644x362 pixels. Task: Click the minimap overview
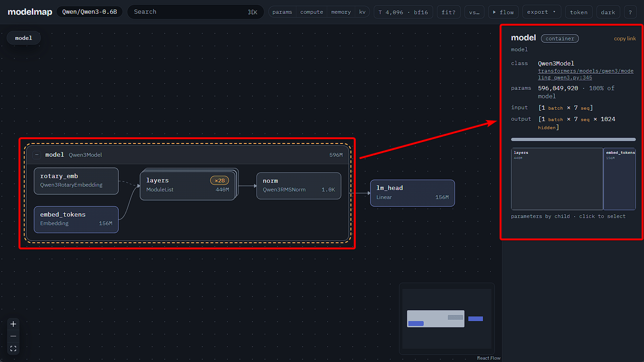pos(447,319)
